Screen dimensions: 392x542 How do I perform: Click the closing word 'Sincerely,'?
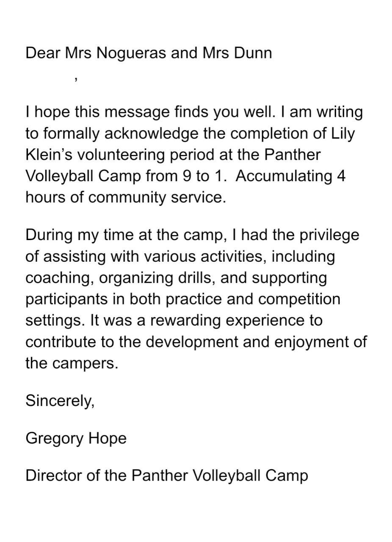pos(60,401)
